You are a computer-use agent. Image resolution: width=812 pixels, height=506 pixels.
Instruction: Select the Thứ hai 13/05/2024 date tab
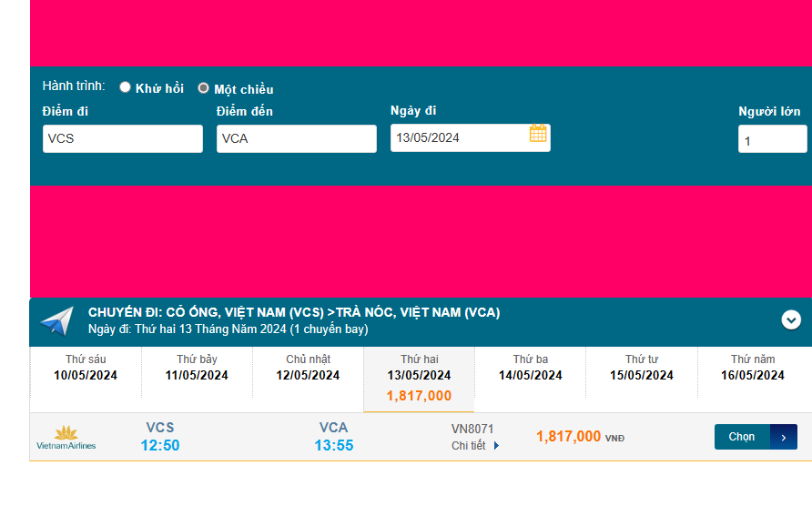coord(419,379)
